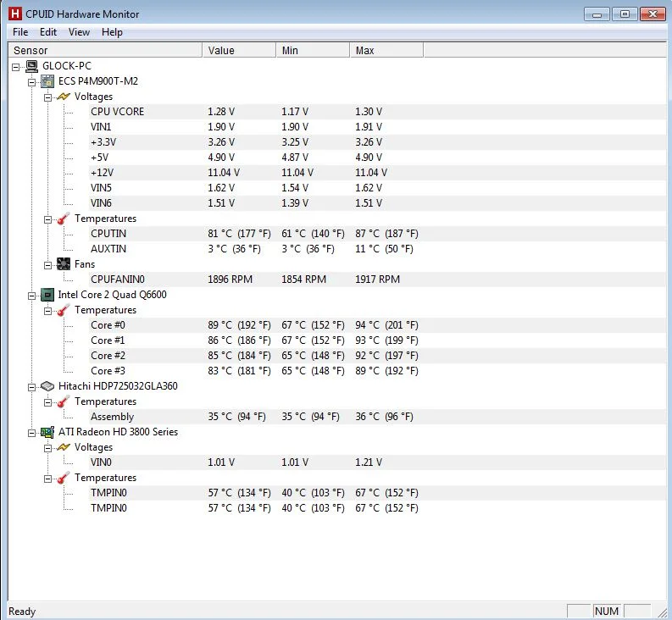
Task: Click the motherboard Temperatures thermometer icon
Action: tap(64, 219)
